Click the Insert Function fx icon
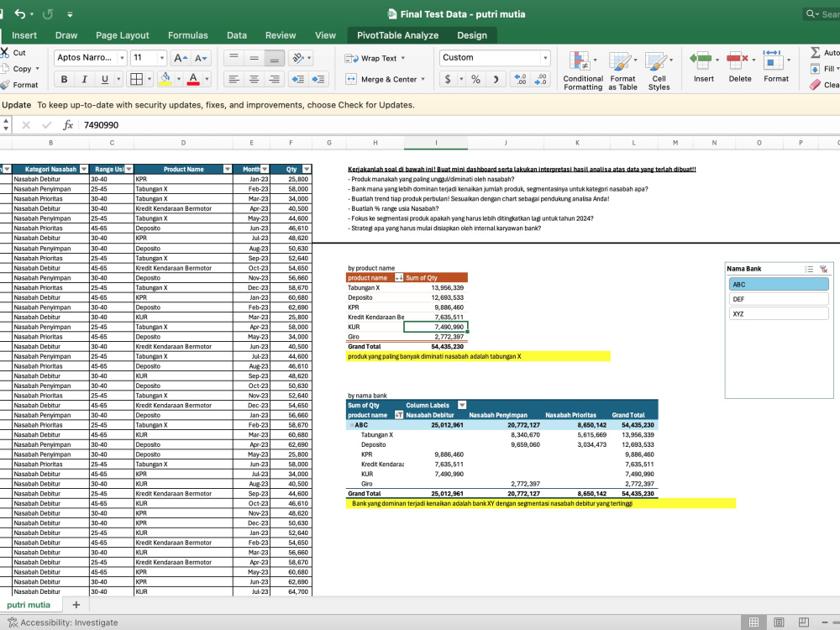 [67, 125]
